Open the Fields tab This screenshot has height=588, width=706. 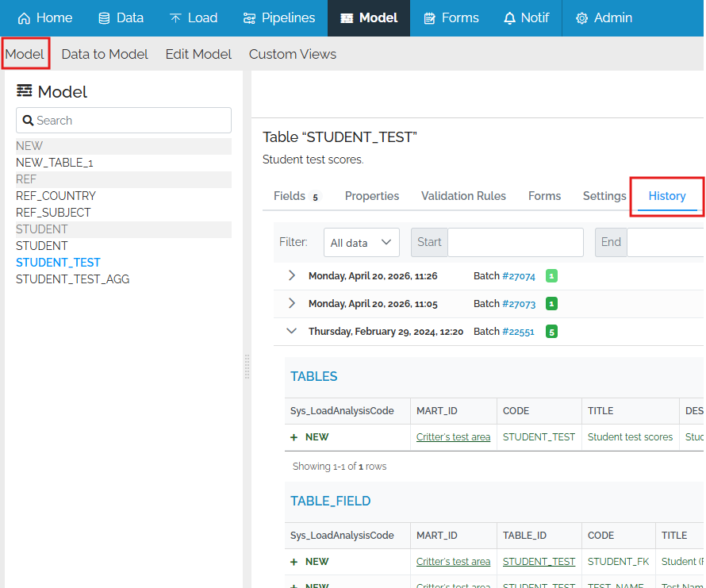297,196
